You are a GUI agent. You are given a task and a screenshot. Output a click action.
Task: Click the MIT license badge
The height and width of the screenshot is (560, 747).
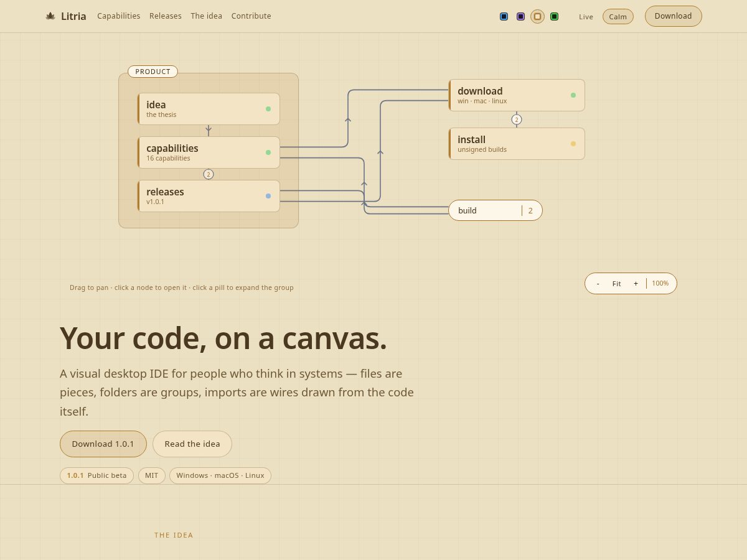[x=152, y=475]
